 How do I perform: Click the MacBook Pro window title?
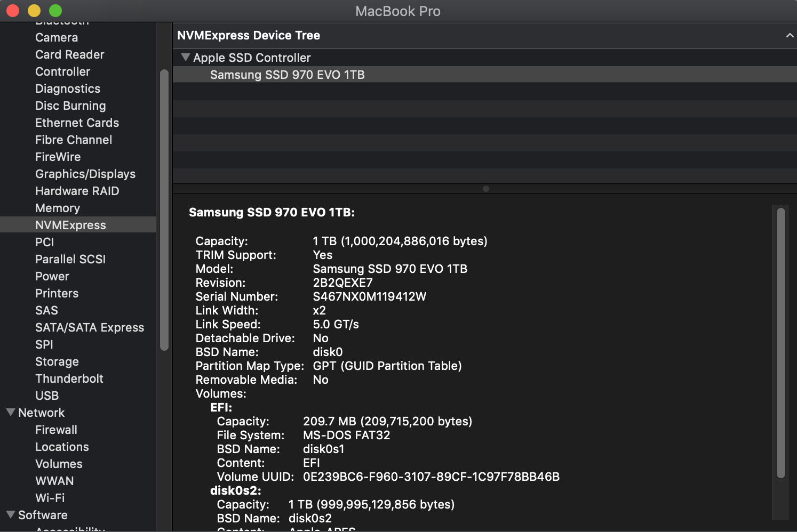pos(398,11)
